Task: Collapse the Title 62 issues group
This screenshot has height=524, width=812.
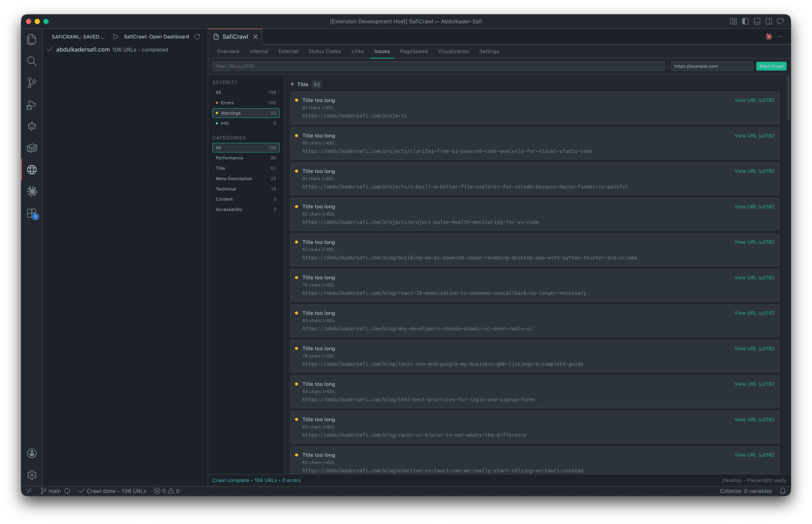Action: [292, 84]
